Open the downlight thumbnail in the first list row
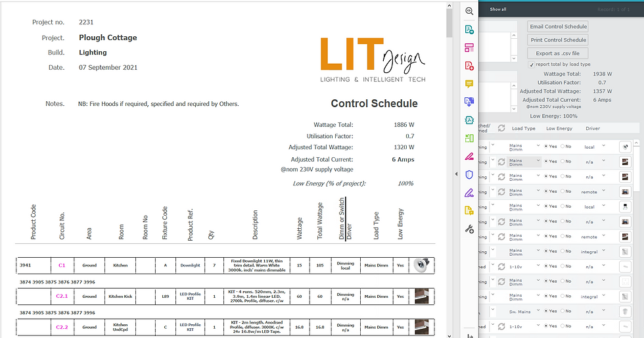644x338 pixels. point(625,147)
